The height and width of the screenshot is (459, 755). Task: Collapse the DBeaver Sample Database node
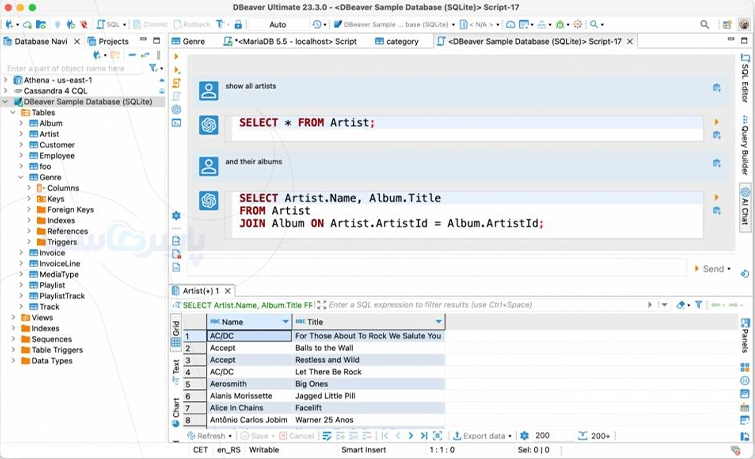[5, 102]
